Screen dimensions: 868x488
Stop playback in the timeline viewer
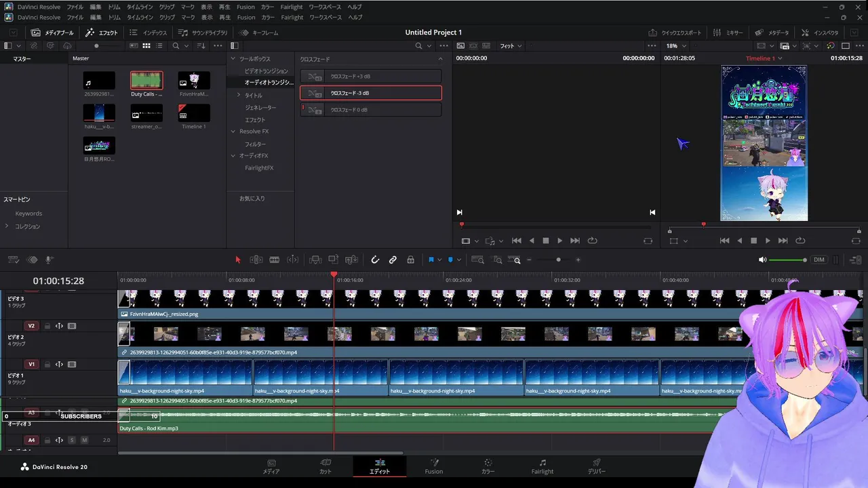pos(753,241)
